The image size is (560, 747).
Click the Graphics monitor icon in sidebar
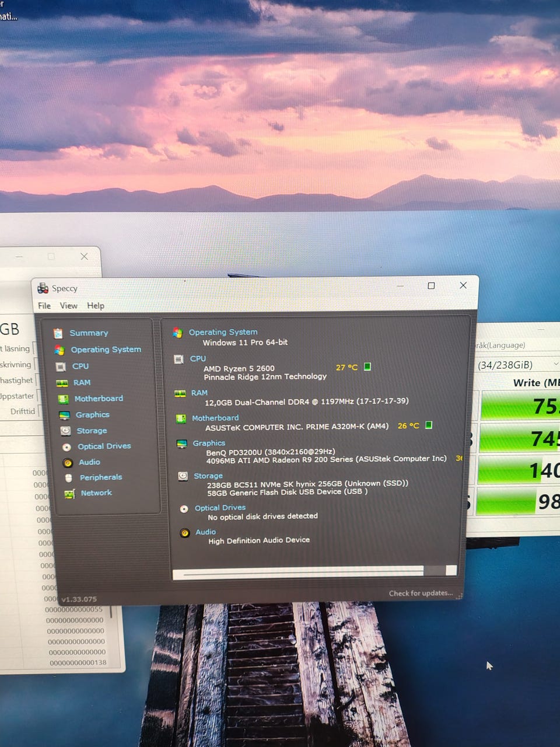click(64, 415)
